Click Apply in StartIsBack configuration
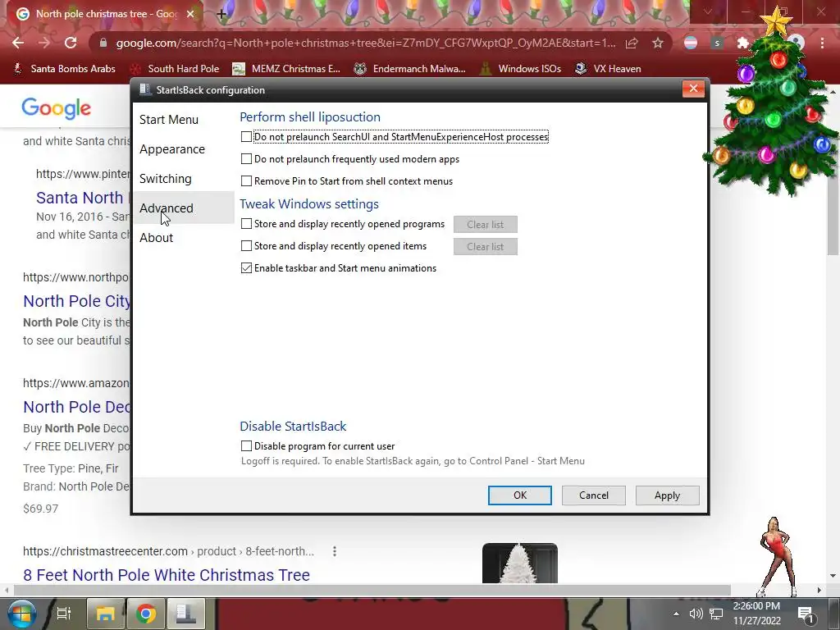 668,495
